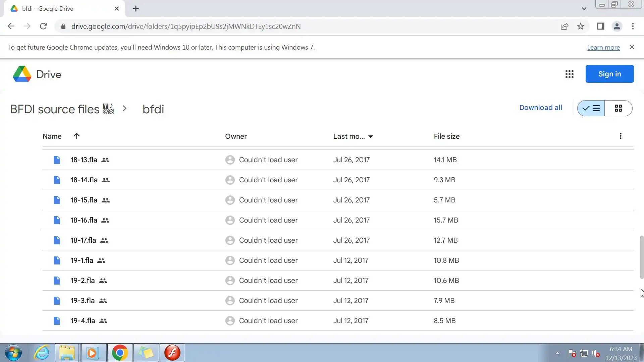Screen dimensions: 644x362
Task: Open BFDI source files breadcrumb
Action: point(55,109)
